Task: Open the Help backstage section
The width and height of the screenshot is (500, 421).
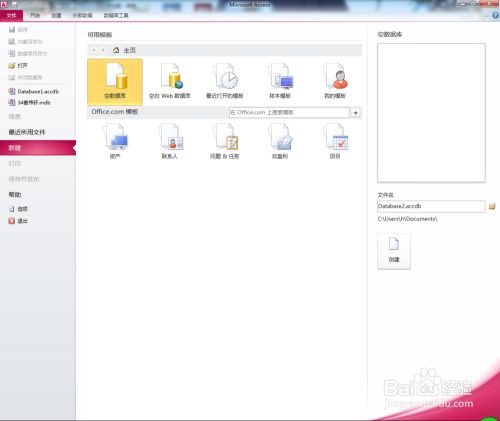Action: pos(15,194)
